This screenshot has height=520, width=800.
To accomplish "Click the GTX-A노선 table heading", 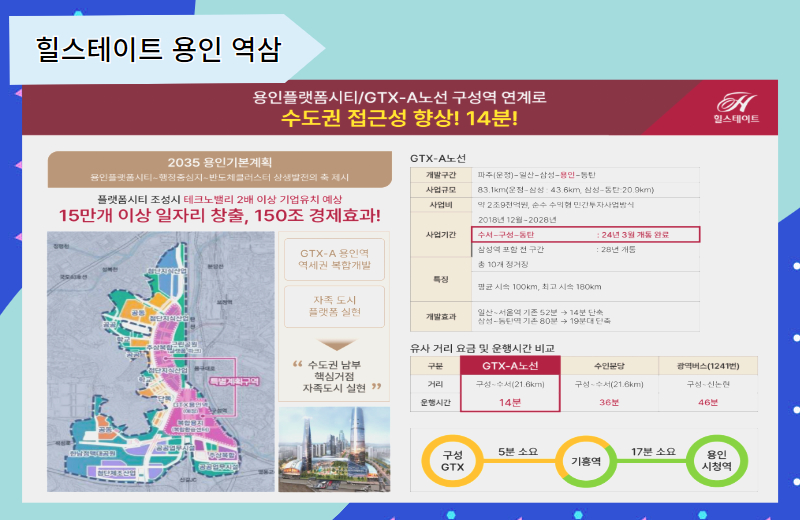I will click(438, 158).
